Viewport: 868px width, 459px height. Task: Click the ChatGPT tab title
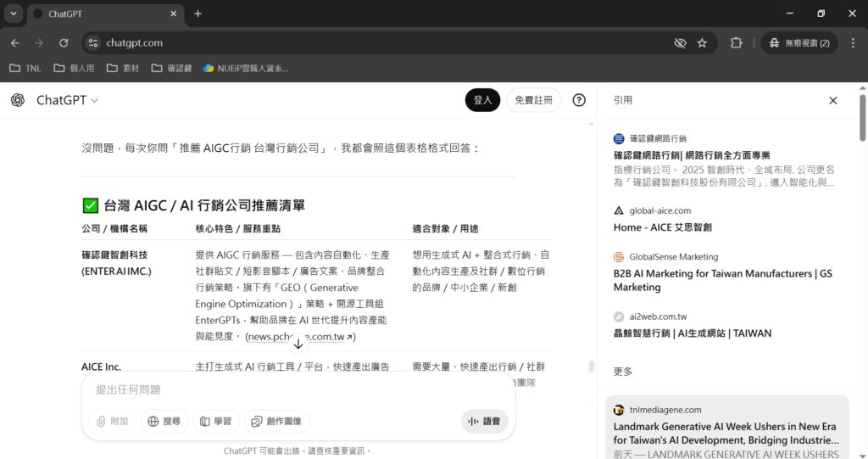click(64, 14)
